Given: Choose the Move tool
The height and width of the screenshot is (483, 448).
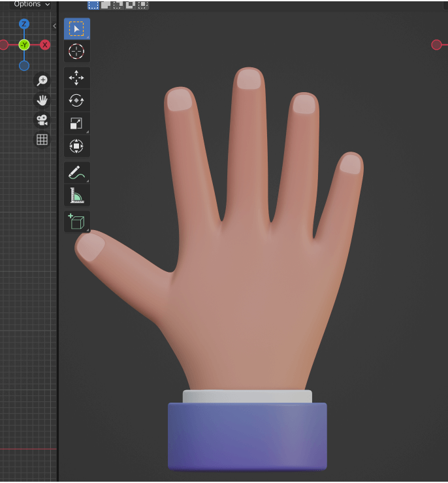Looking at the screenshot, I should tap(76, 78).
